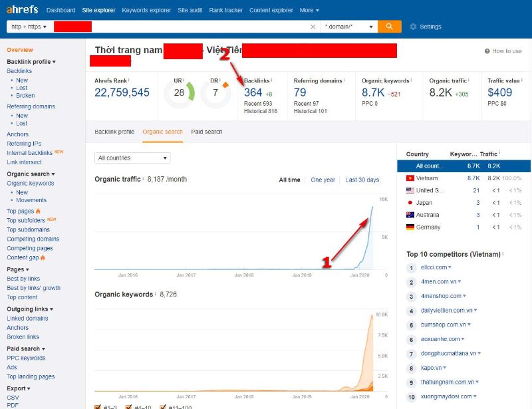Expand the 4men.com.vn competitor dropdown arrow
Viewport: 532px width, 409px height.
click(x=460, y=281)
